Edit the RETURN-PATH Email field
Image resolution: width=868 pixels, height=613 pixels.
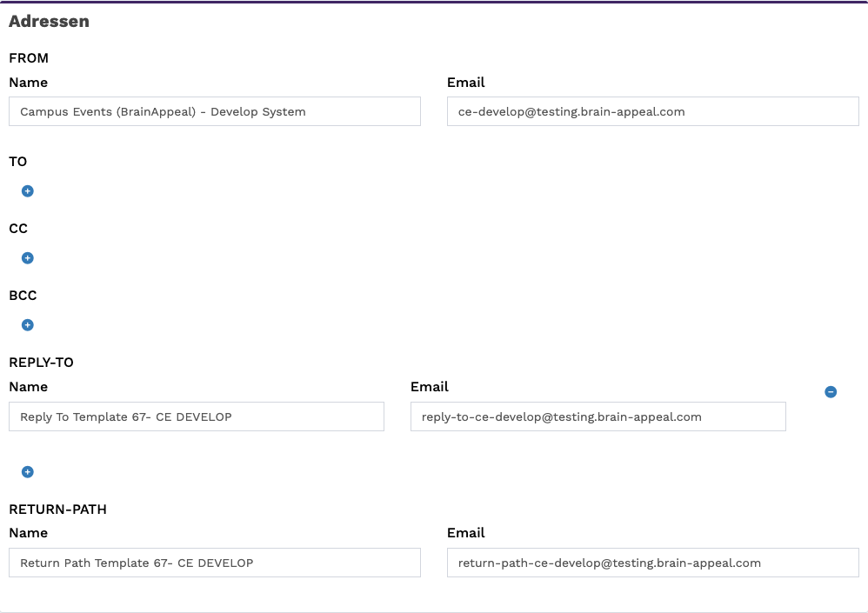653,563
